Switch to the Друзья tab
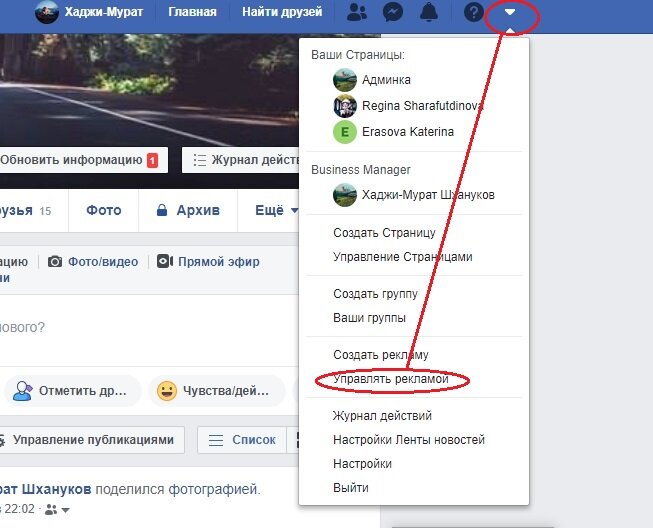The width and height of the screenshot is (653, 528). [25, 210]
